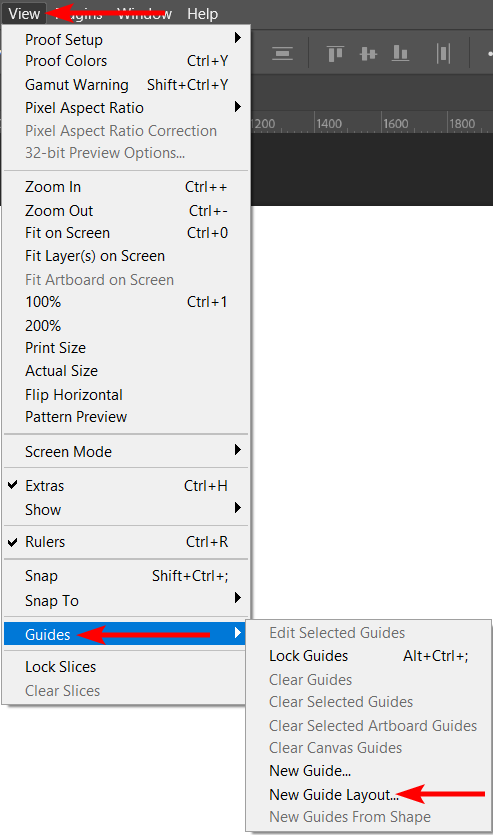Image resolution: width=493 pixels, height=835 pixels.
Task: Choose New Guide... in Guides submenu
Action: click(310, 771)
